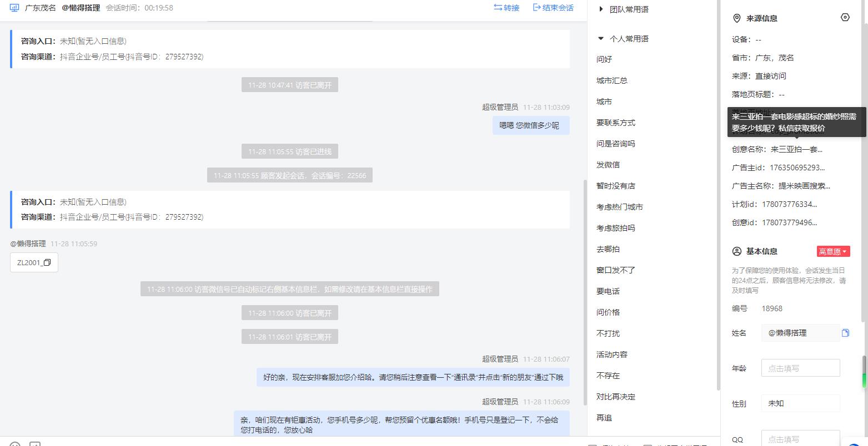This screenshot has height=446, width=868.
Task: Click the 编号 value 18968
Action: coord(772,308)
